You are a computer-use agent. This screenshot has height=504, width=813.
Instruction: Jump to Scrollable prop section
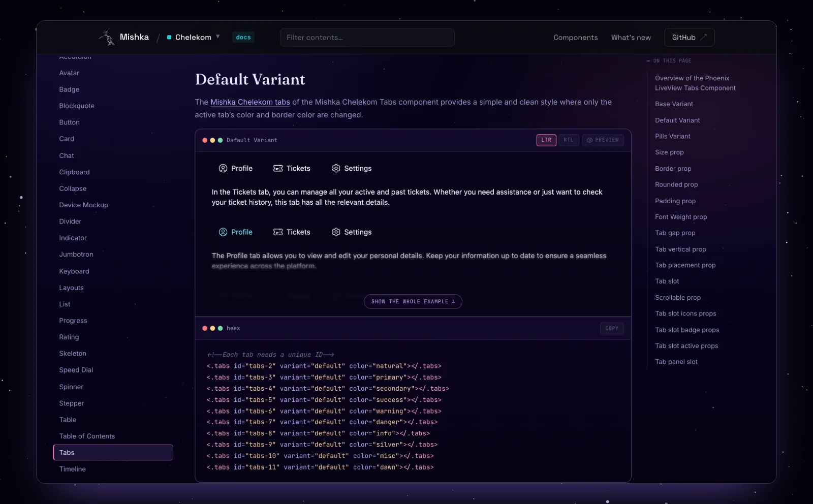(x=678, y=298)
